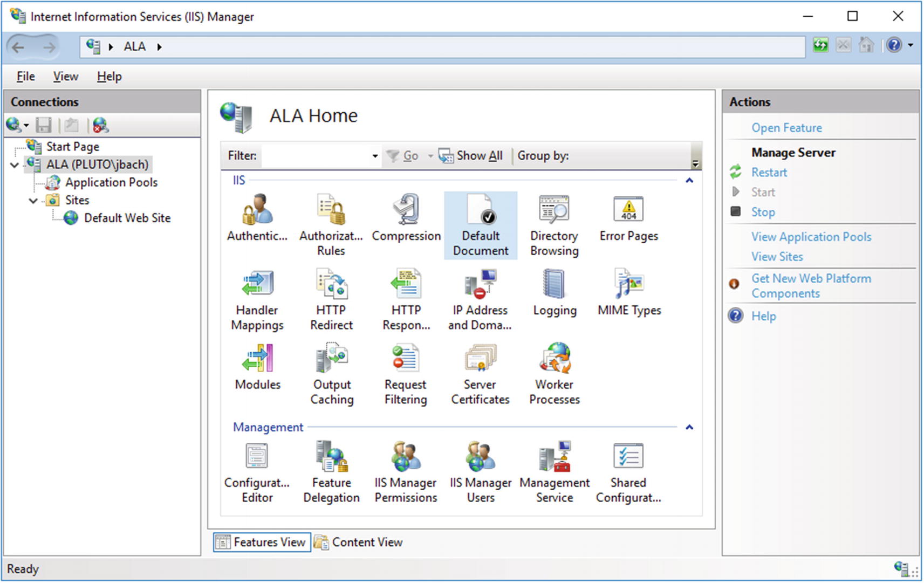Collapse the IIS feature group
This screenshot has height=583, width=924.
coord(689,181)
